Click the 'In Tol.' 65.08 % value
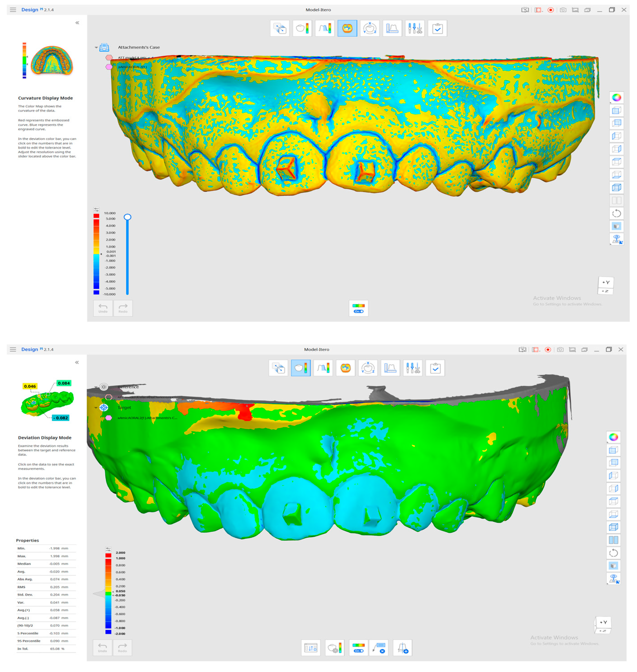637x672 pixels. click(x=57, y=648)
